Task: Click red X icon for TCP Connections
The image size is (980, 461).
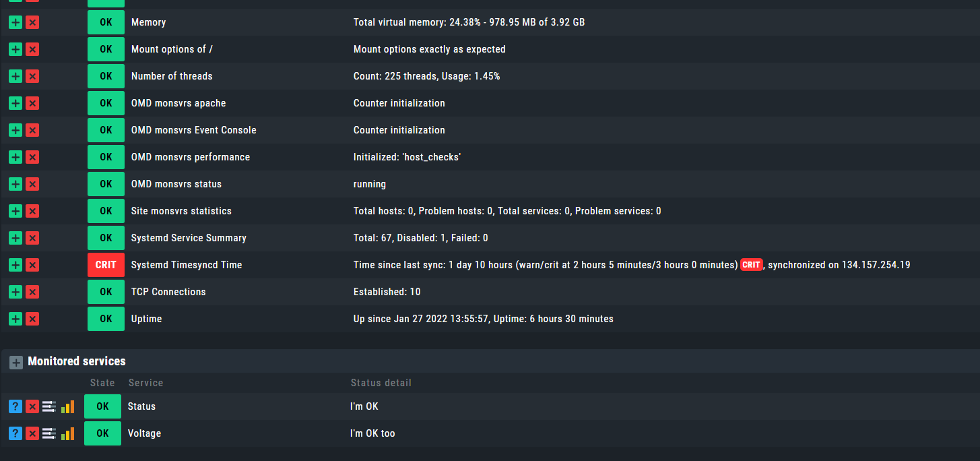Action: click(32, 292)
